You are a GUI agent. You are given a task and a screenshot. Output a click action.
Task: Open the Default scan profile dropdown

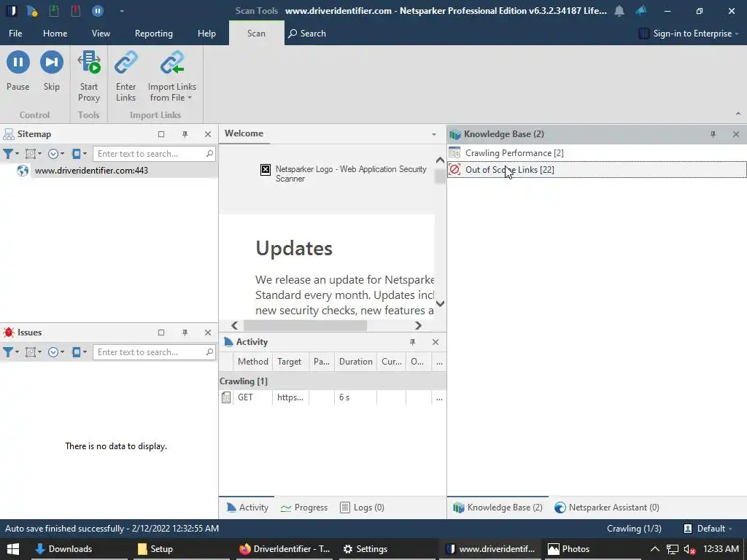coord(708,529)
